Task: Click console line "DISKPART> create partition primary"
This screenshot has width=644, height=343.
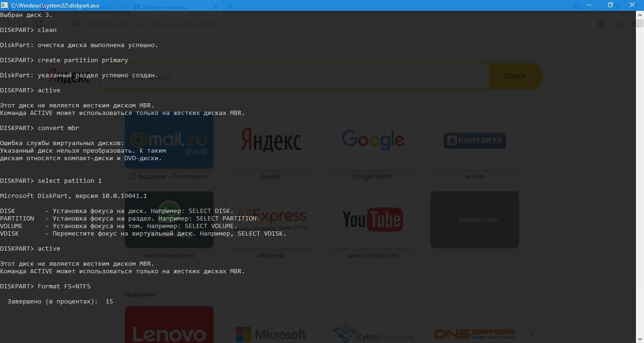Action: (x=64, y=60)
